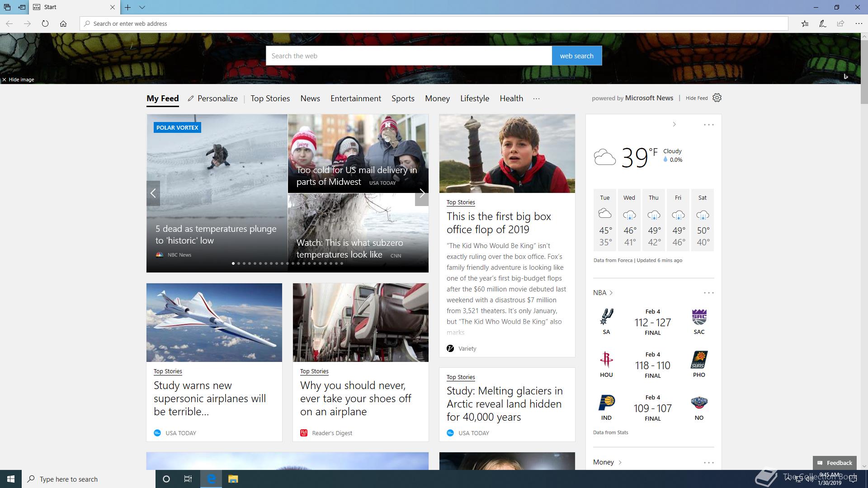Image resolution: width=868 pixels, height=488 pixels.
Task: Open NBA card options menu
Action: [708, 293]
